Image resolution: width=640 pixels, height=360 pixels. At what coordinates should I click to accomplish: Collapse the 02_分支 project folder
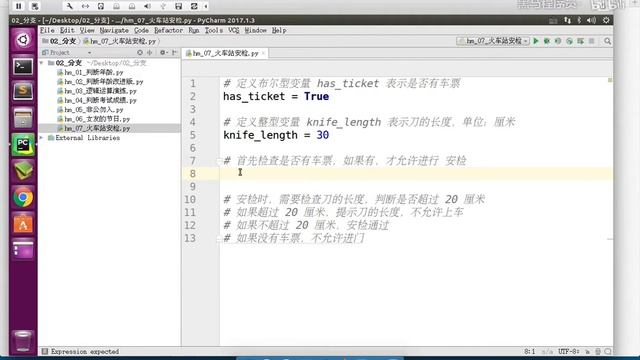(42, 63)
